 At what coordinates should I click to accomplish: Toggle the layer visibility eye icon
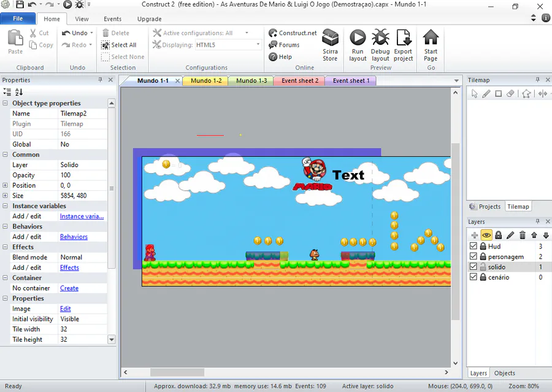pyautogui.click(x=486, y=236)
